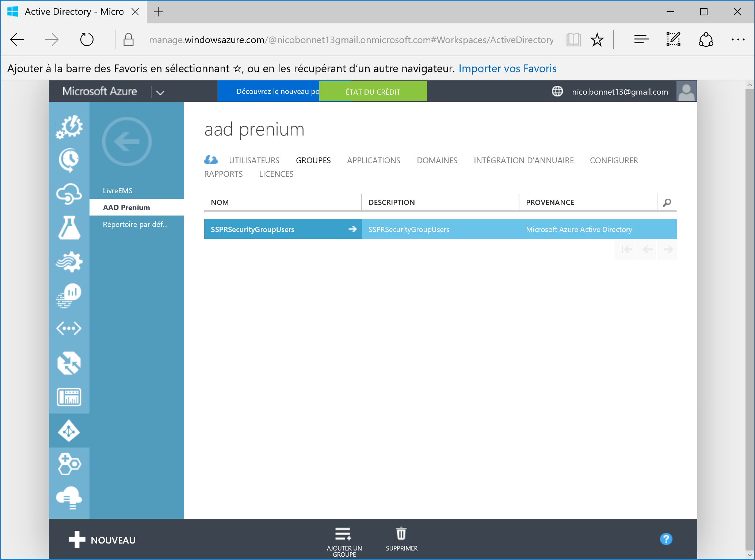Open the LICENCES tab
This screenshot has width=755, height=560.
(276, 174)
